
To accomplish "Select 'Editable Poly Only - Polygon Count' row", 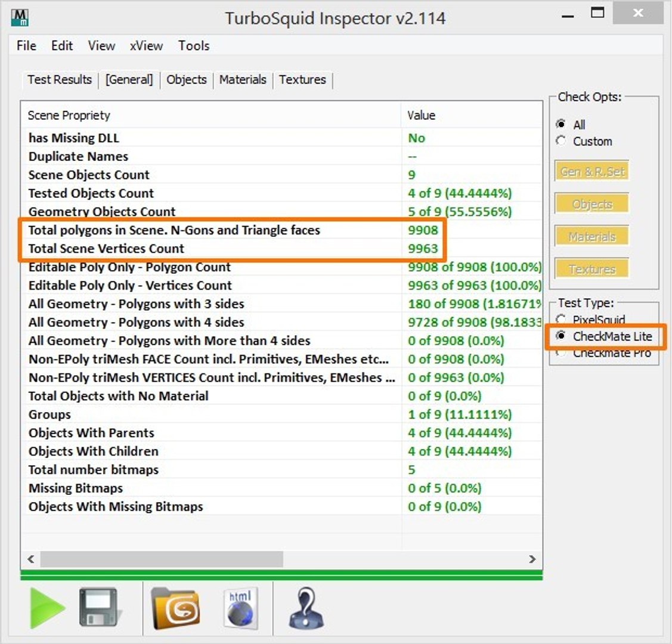I will coord(281,267).
